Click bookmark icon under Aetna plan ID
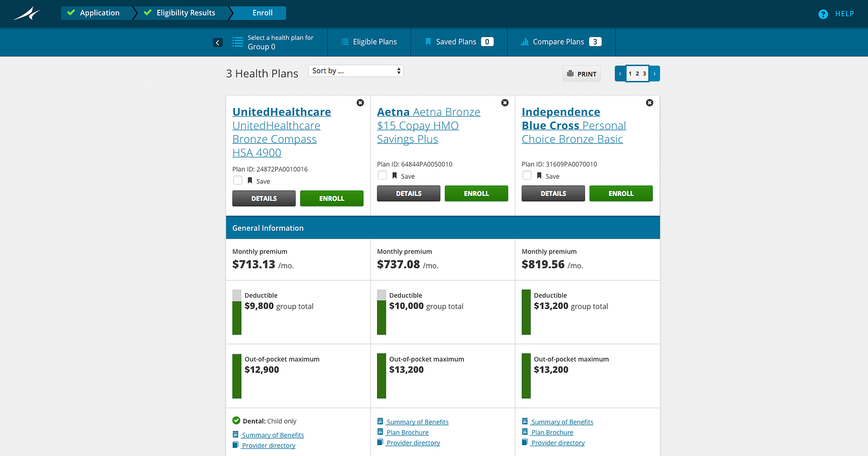 [x=394, y=176]
